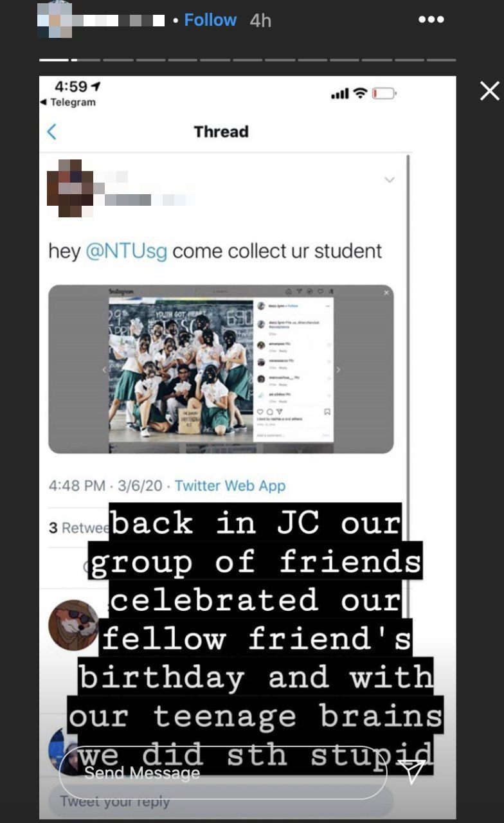Jump to the second story progress segment
The image size is (504, 823).
(85, 60)
